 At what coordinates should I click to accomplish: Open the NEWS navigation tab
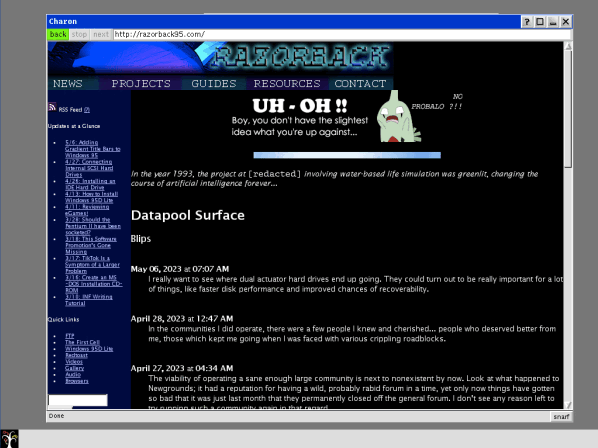68,83
